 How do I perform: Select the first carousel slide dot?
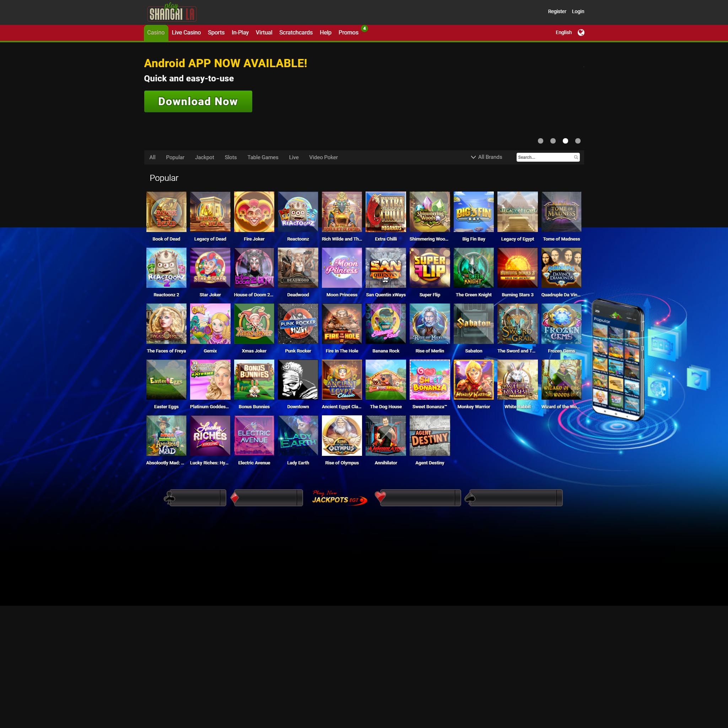point(540,141)
